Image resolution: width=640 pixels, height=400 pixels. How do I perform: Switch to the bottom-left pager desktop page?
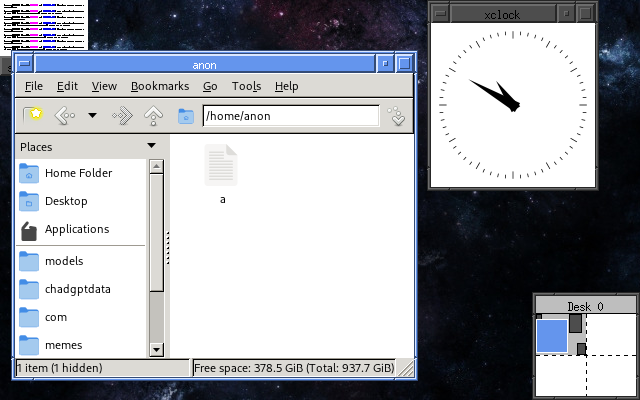(561, 376)
